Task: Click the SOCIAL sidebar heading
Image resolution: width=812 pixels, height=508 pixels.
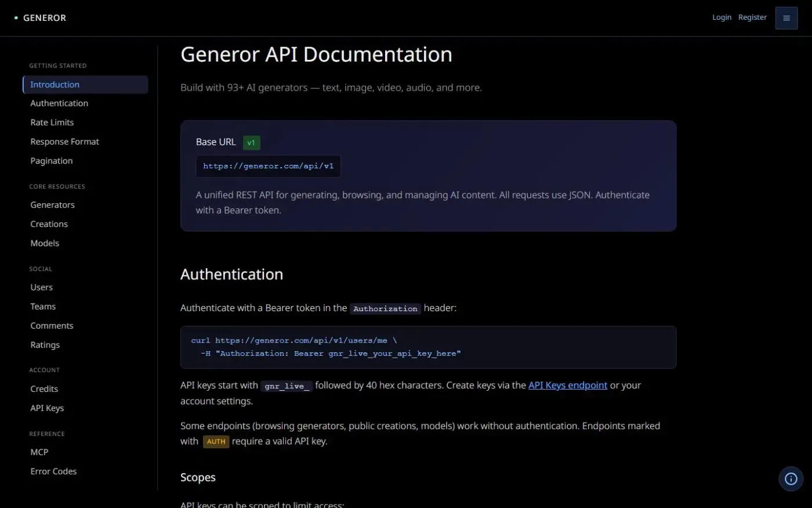Action: [x=41, y=269]
